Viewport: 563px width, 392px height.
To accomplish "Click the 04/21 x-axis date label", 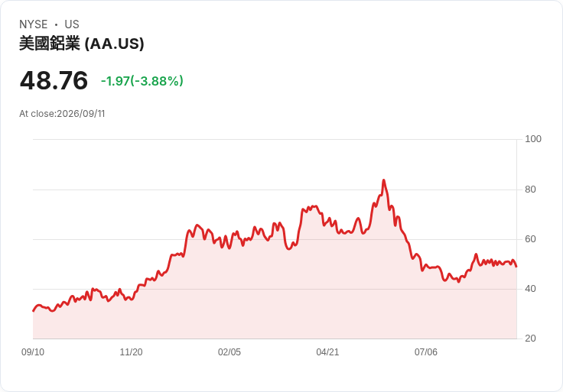I will [327, 352].
